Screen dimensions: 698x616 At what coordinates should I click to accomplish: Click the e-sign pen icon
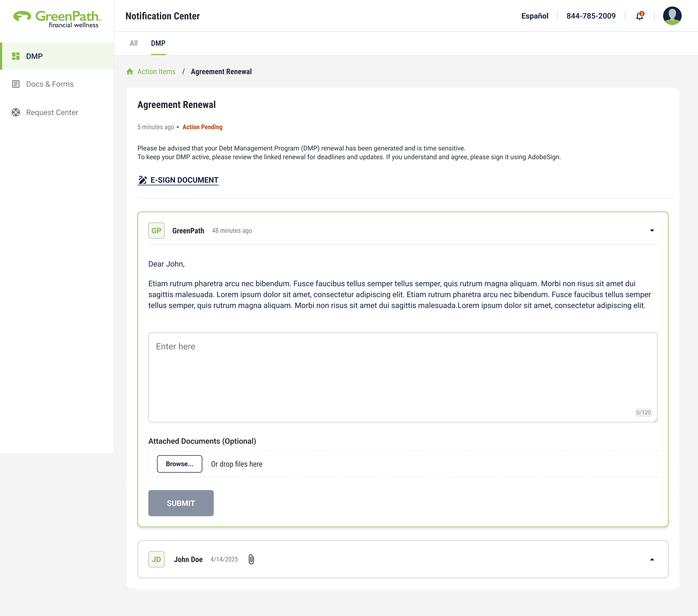tap(142, 180)
